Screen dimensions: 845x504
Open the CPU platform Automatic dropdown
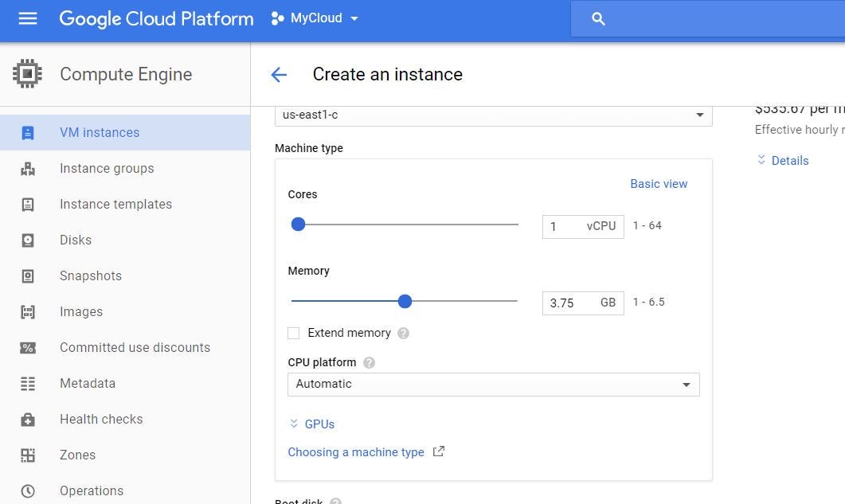click(x=493, y=384)
